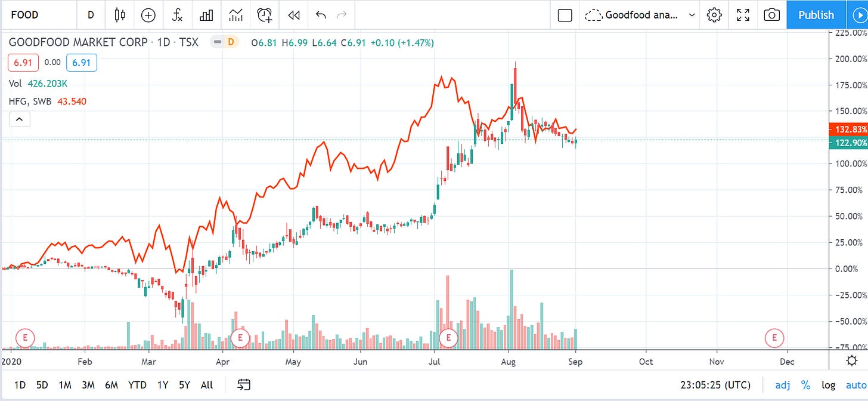Click the 23:05:25 (UTC) timezone clock
868x401 pixels.
[716, 385]
